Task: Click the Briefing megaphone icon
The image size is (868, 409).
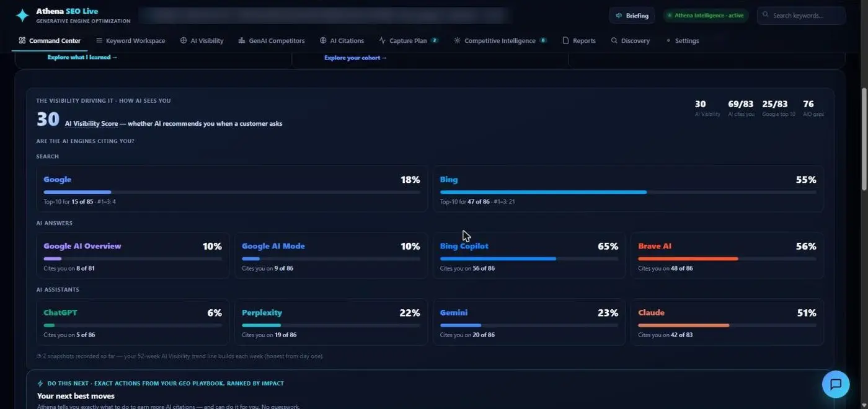Action: 619,15
